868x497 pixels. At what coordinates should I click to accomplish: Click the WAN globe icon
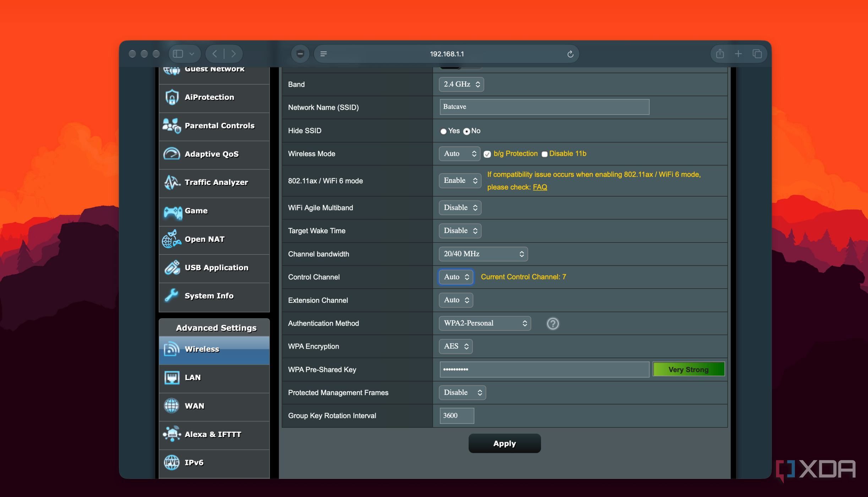(x=172, y=406)
